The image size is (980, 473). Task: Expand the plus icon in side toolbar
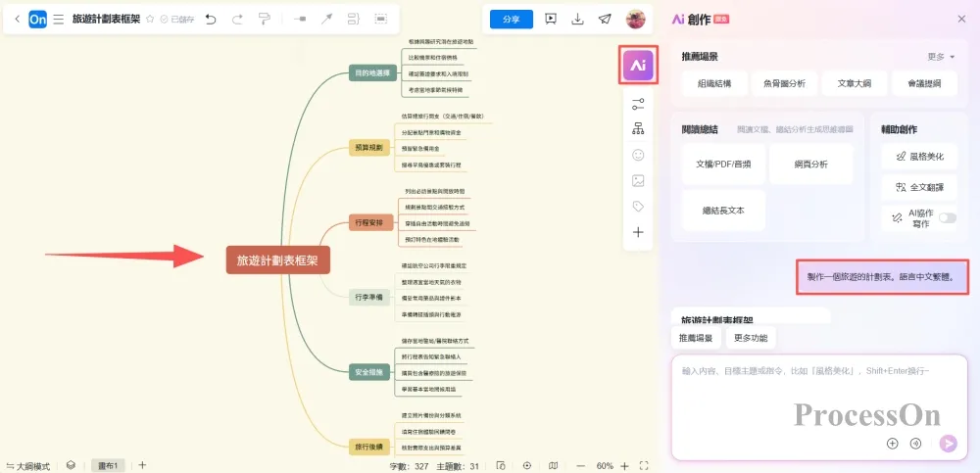coord(638,232)
